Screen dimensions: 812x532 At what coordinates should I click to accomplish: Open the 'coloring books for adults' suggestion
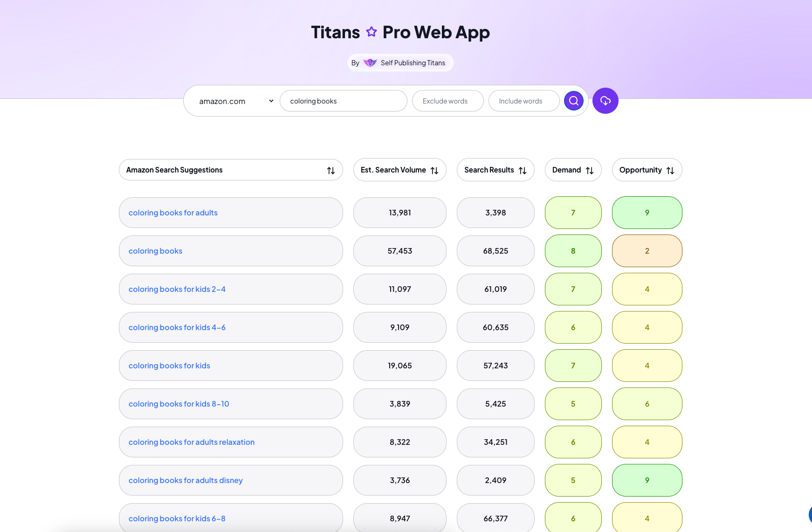[172, 213]
